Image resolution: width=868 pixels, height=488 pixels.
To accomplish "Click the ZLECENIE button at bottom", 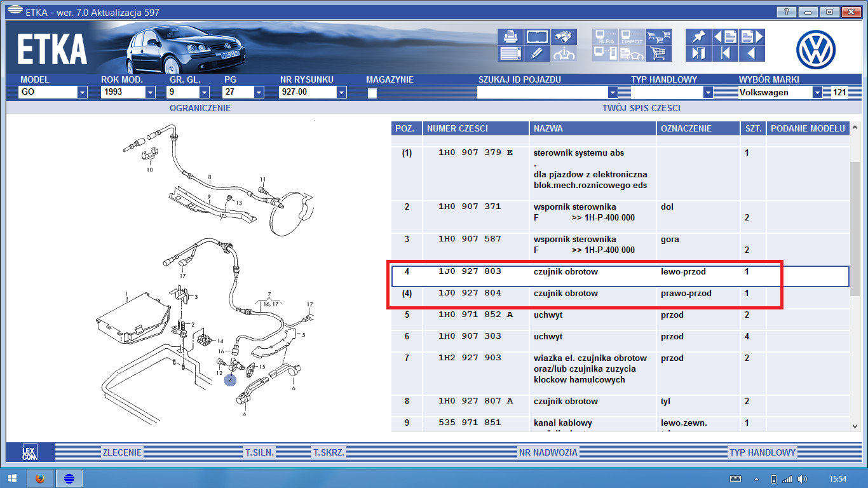I will pos(122,452).
